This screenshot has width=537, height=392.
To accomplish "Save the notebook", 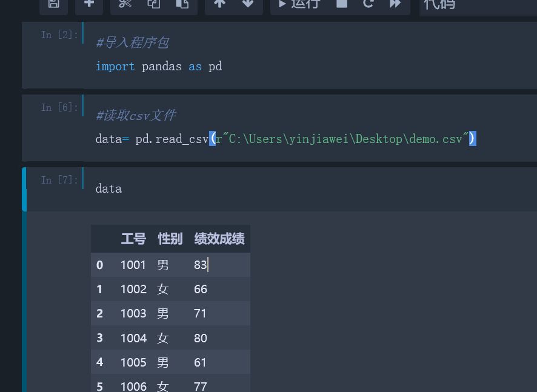I will [x=53, y=5].
